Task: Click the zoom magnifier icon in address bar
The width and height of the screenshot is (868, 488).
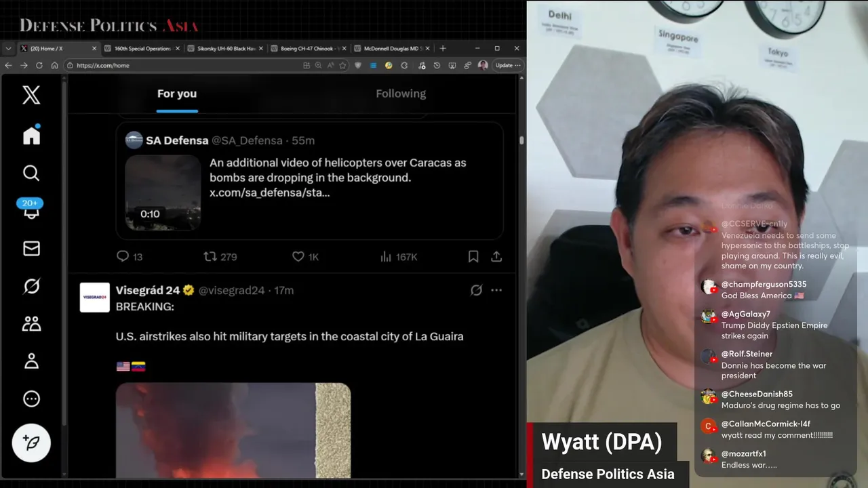Action: point(318,65)
